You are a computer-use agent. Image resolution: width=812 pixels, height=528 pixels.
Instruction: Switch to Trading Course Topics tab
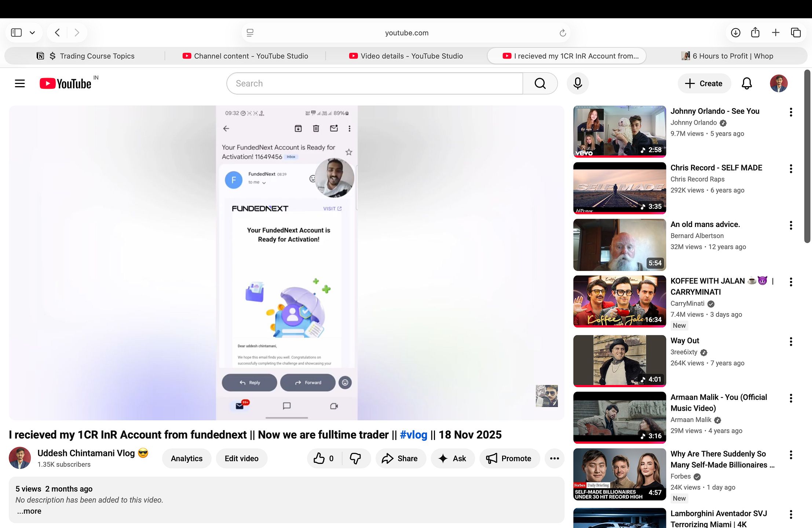(x=85, y=56)
